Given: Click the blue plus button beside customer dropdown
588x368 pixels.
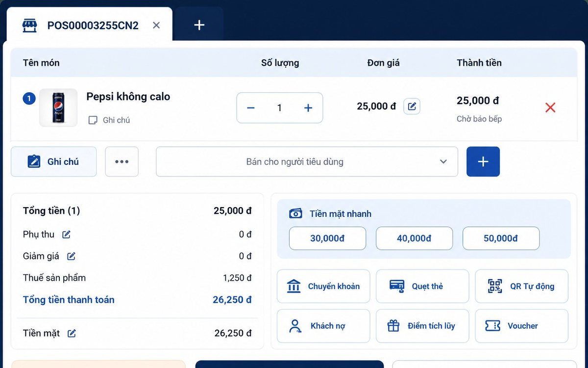Looking at the screenshot, I should pyautogui.click(x=483, y=161).
